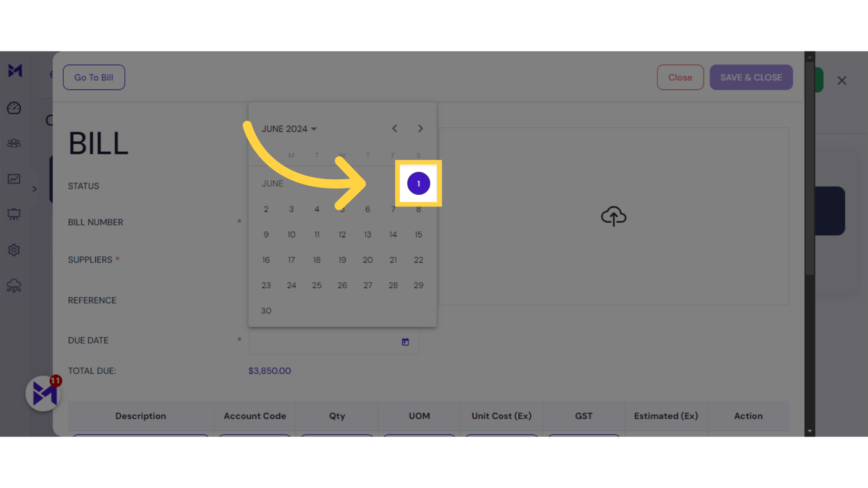868x488 pixels.
Task: Click the next month chevron arrow
Action: [x=420, y=128]
